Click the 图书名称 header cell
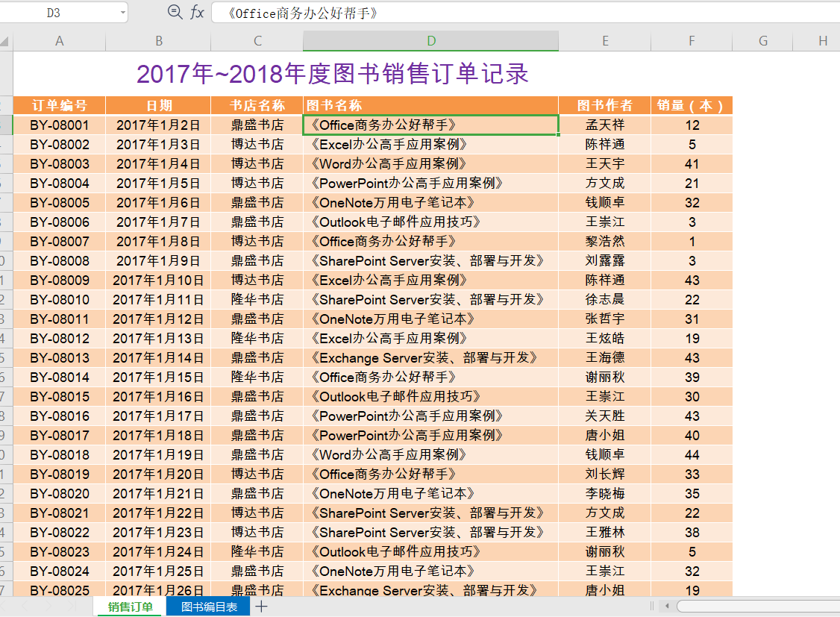 click(430, 105)
